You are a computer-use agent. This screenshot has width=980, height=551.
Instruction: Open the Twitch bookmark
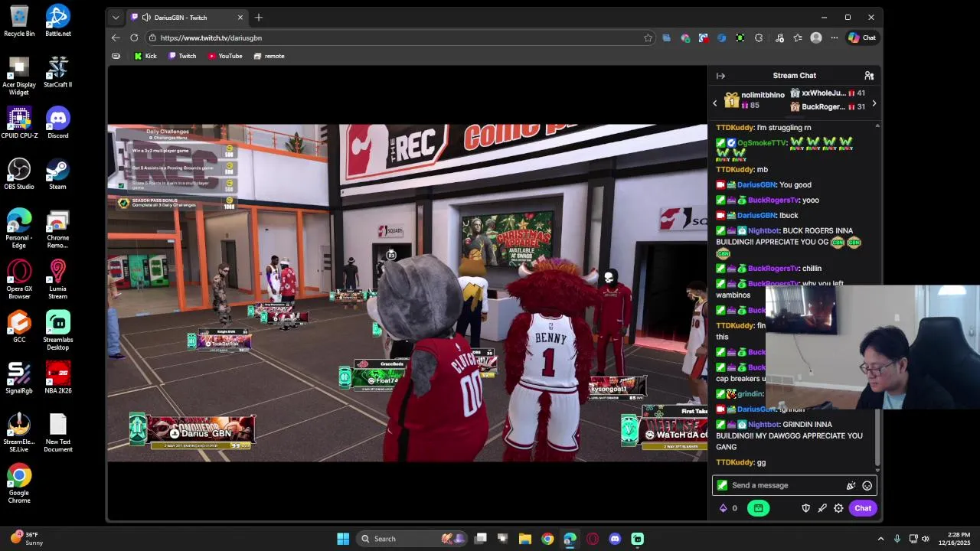182,56
